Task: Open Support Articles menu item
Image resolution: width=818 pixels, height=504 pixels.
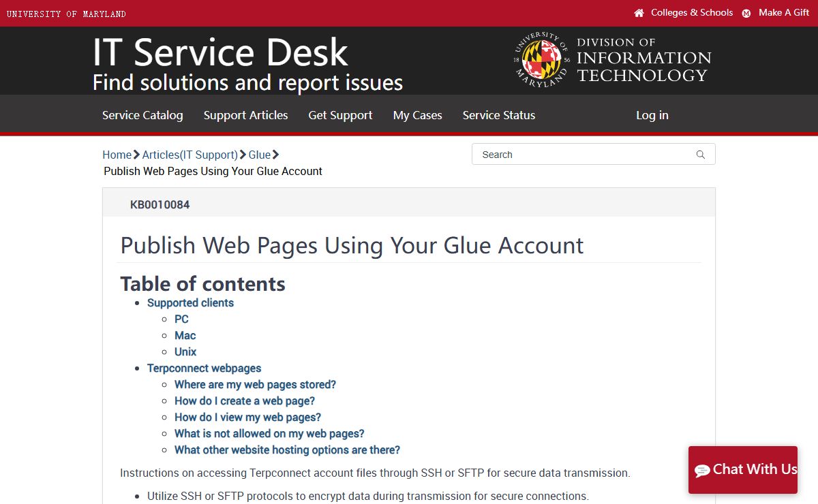Action: pyautogui.click(x=246, y=115)
